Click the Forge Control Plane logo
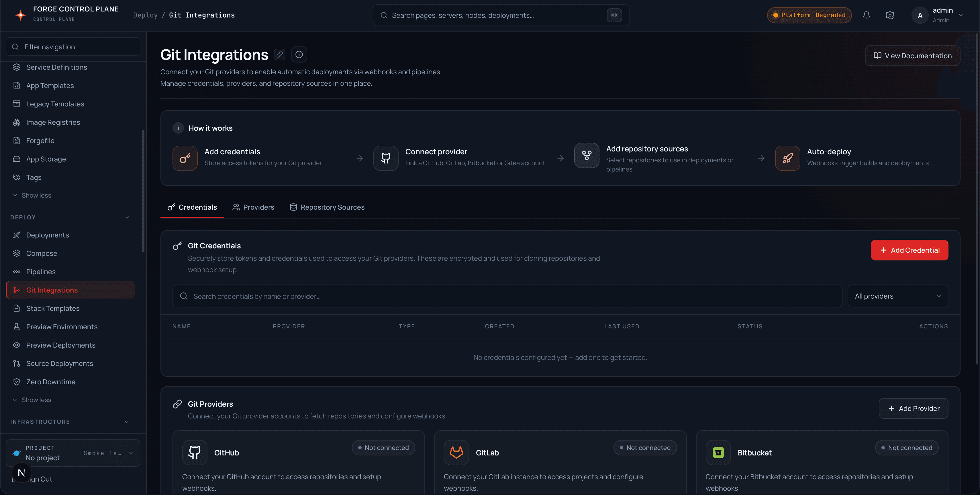This screenshot has height=495, width=980. [20, 15]
